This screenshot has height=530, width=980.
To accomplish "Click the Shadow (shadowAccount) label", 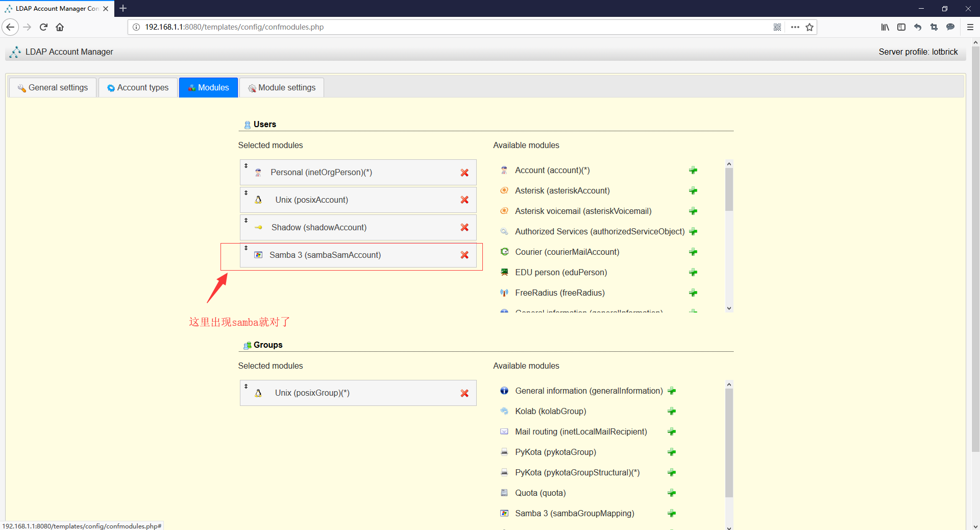I will tap(319, 228).
